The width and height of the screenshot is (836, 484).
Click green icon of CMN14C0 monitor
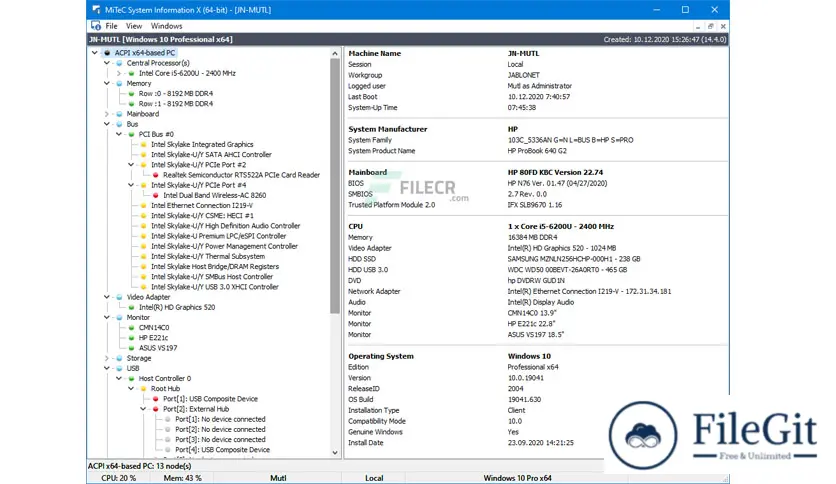click(x=132, y=327)
